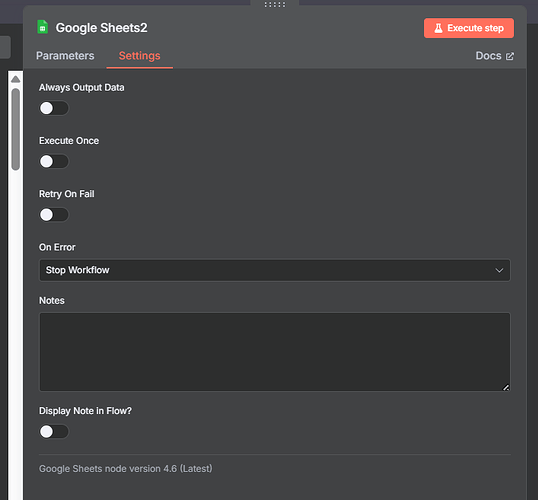Enable the Always Output Data toggle
The width and height of the screenshot is (538, 500).
pyautogui.click(x=54, y=108)
